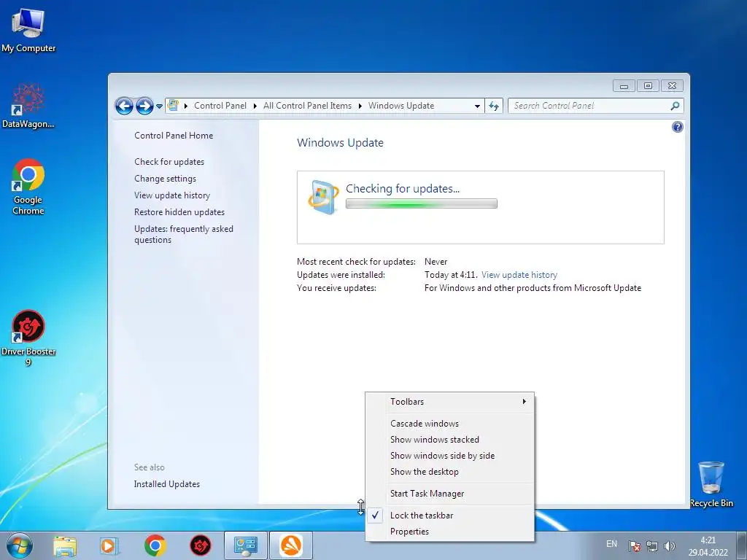
Task: Open Windows Media Player from the taskbar
Action: [109, 545]
